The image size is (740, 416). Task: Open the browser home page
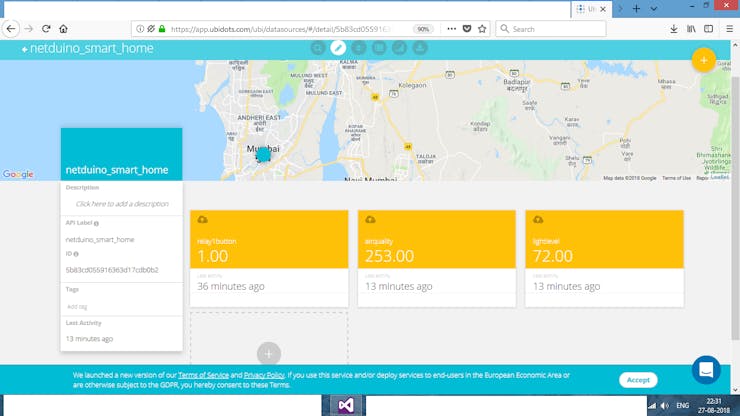coord(63,29)
